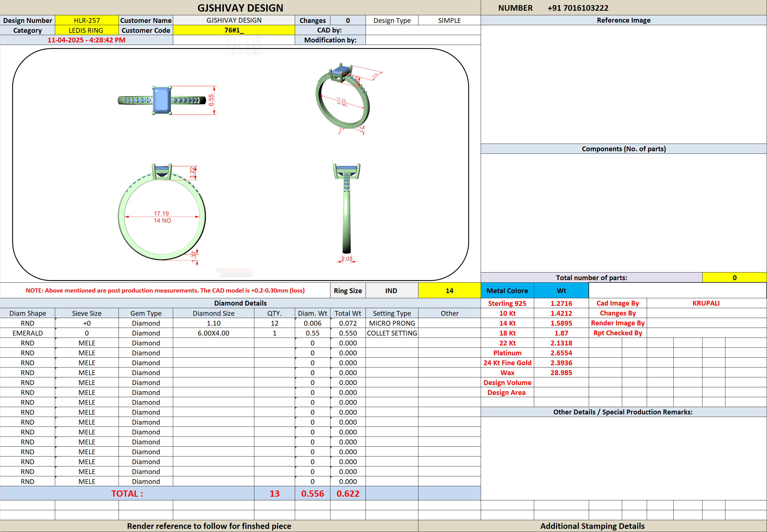Screen dimensions: 767x532
Task: Click the 18 Kt weight 1.87
Action: tap(561, 333)
